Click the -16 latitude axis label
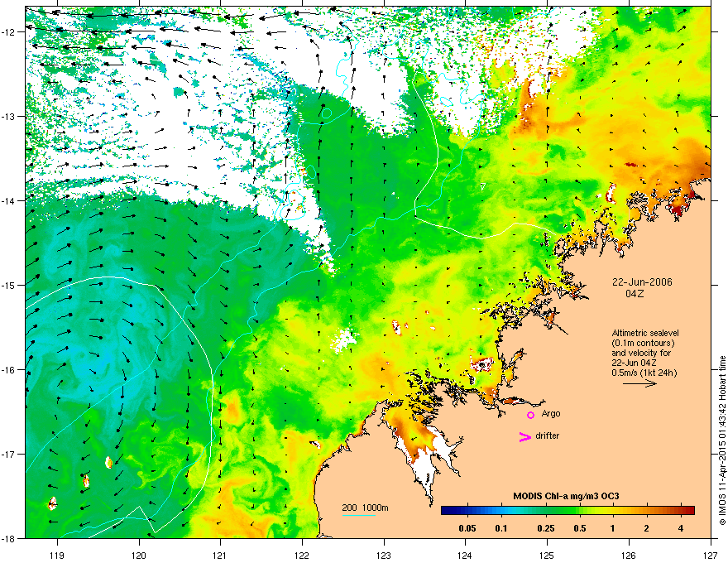This screenshot has height=563, width=728. click(x=9, y=369)
